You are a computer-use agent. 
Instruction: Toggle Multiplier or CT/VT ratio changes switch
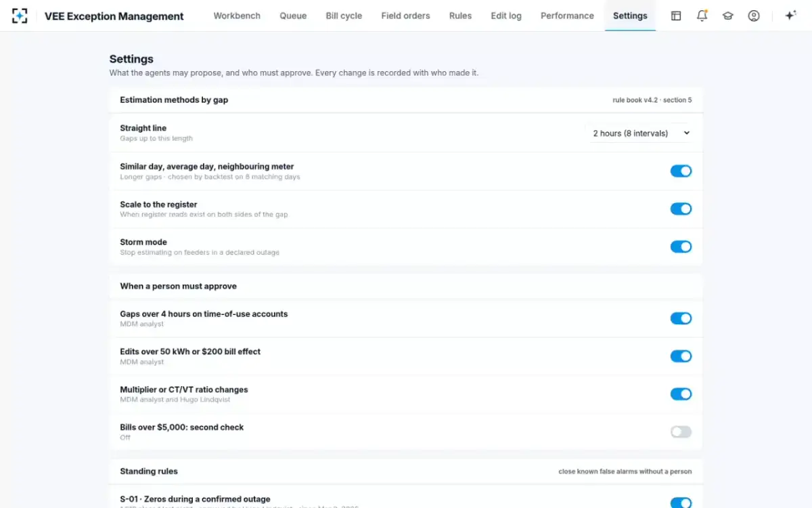(681, 394)
